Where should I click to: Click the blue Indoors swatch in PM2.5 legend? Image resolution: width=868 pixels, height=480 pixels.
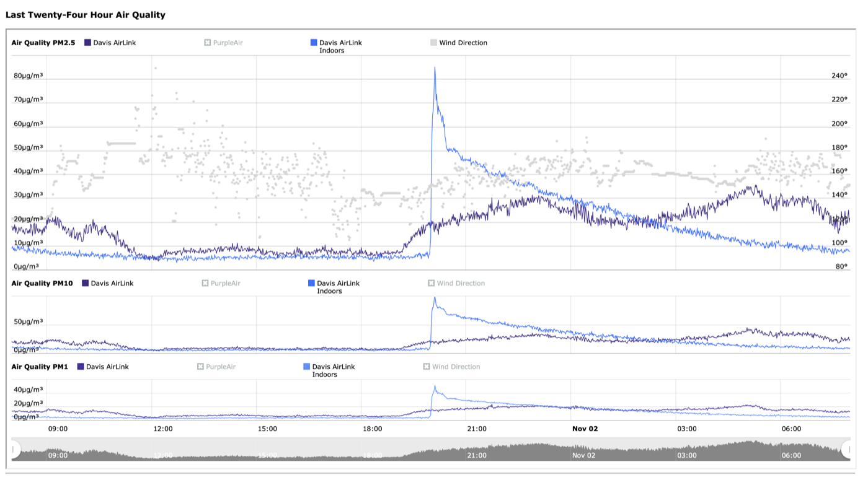click(314, 43)
